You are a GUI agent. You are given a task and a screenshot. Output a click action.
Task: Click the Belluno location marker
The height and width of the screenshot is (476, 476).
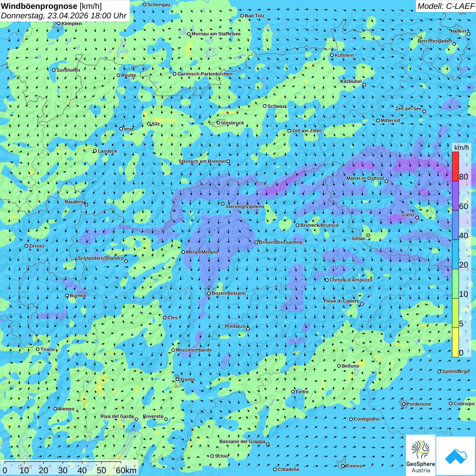[x=339, y=366]
